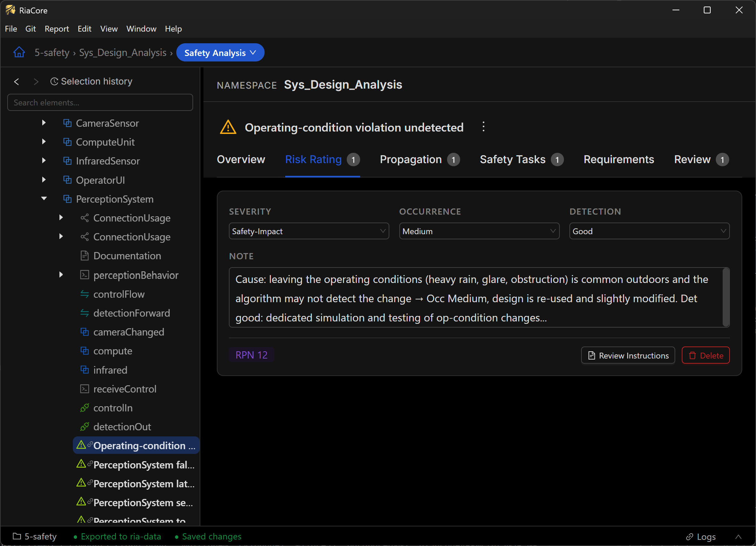Click the RPN 12 badge
The width and height of the screenshot is (756, 546).
click(x=252, y=355)
